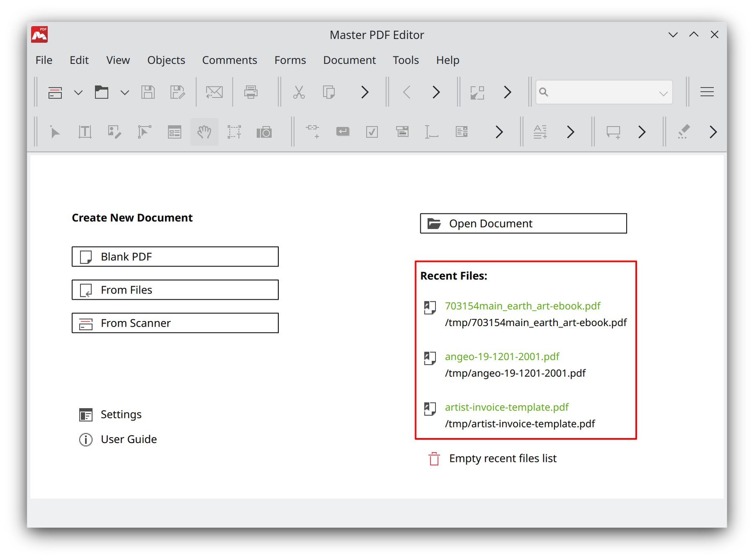Open the Edit menu
The height and width of the screenshot is (560, 754).
pyautogui.click(x=79, y=60)
